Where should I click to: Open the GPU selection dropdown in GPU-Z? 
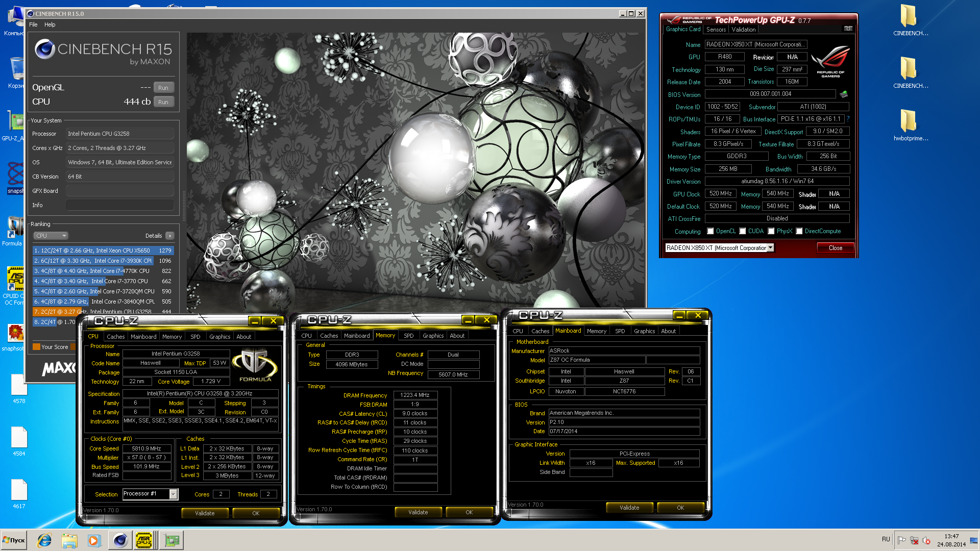click(770, 247)
